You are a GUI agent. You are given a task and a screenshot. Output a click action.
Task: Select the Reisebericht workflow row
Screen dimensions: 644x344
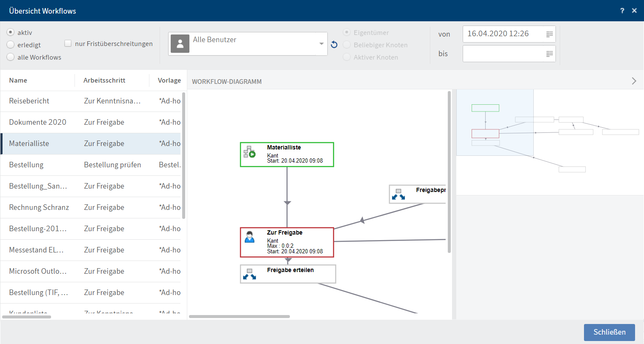click(x=90, y=101)
